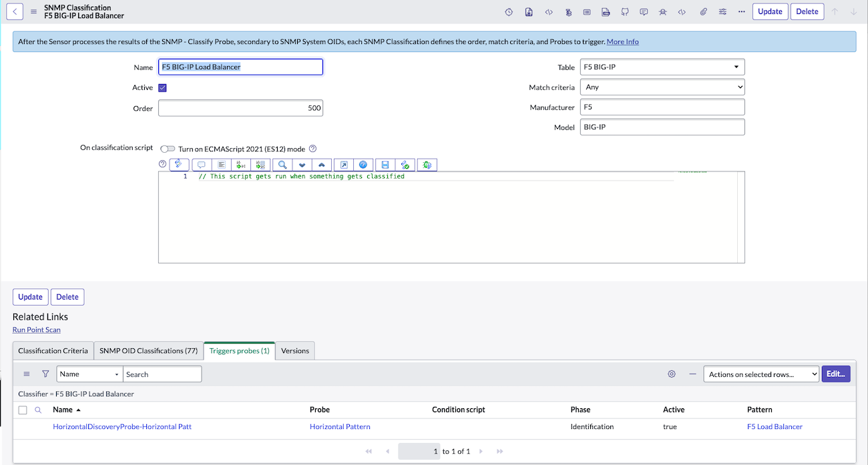Click the column search magnifier icon in list
The width and height of the screenshot is (868, 465).
coord(38,410)
